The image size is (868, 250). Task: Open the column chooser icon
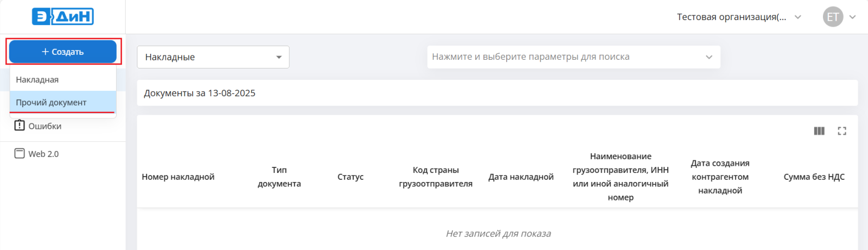coord(819,131)
